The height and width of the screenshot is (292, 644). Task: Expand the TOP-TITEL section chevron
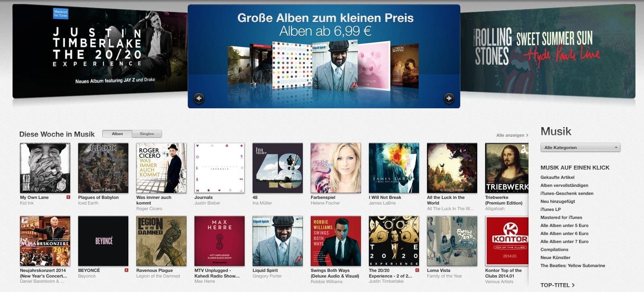(x=573, y=285)
